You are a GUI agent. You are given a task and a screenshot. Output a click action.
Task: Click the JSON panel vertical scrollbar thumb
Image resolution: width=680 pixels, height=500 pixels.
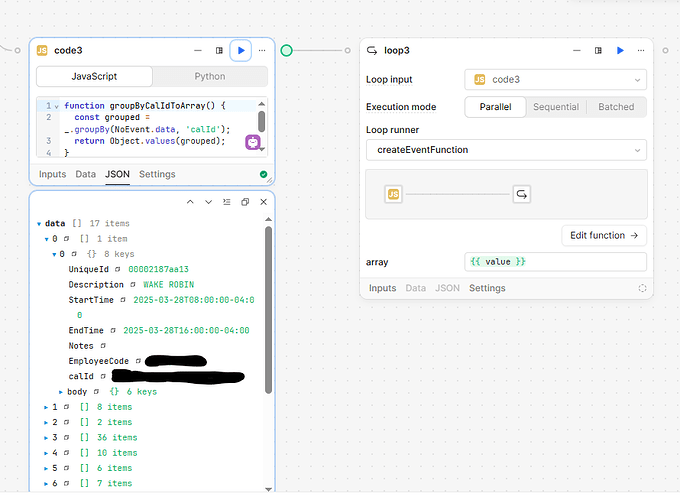click(x=268, y=310)
